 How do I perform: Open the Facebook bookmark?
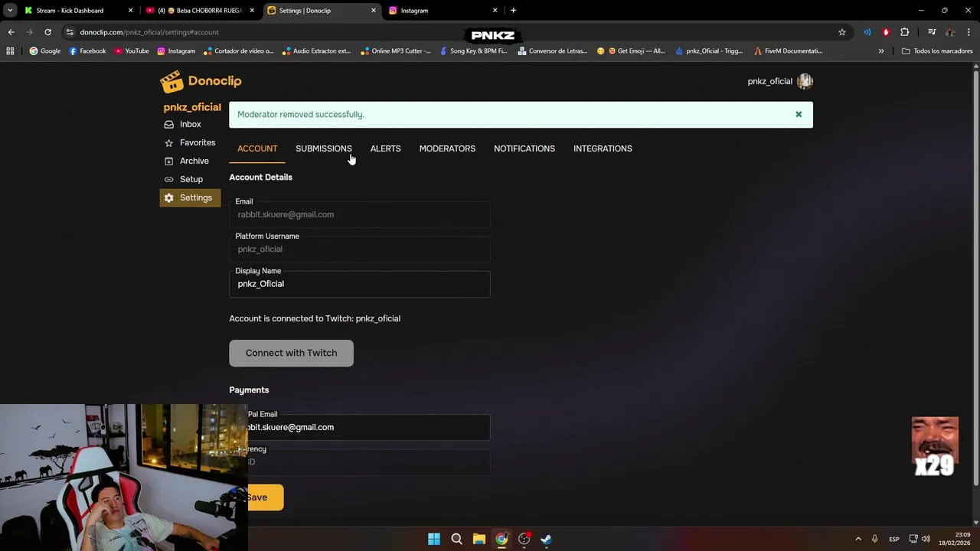coord(87,51)
